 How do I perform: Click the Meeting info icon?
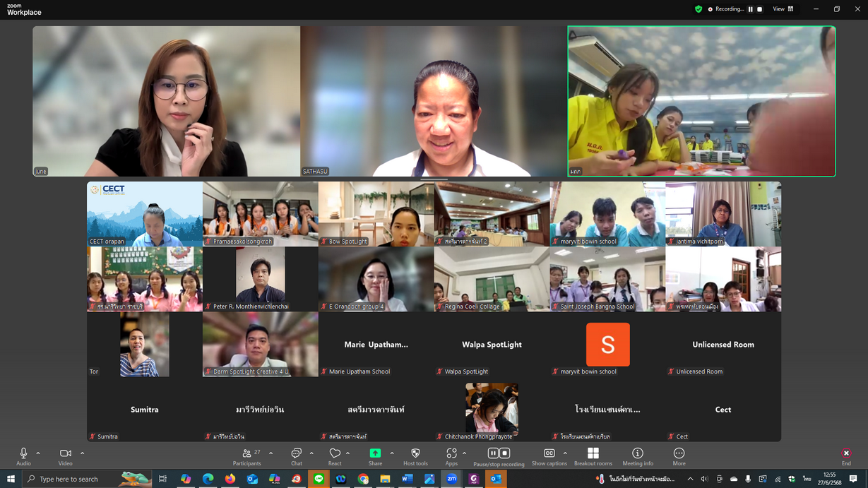pyautogui.click(x=638, y=454)
